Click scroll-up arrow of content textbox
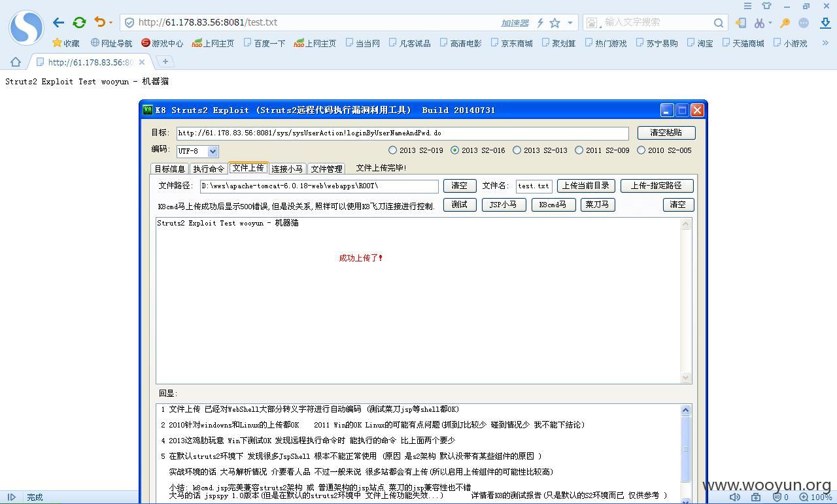The width and height of the screenshot is (837, 504). coord(685,224)
